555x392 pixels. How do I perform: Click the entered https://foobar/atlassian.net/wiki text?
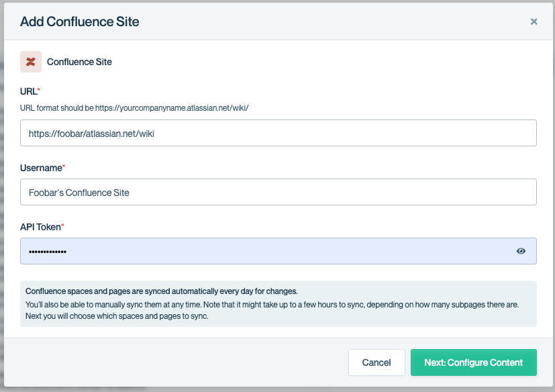(92, 134)
